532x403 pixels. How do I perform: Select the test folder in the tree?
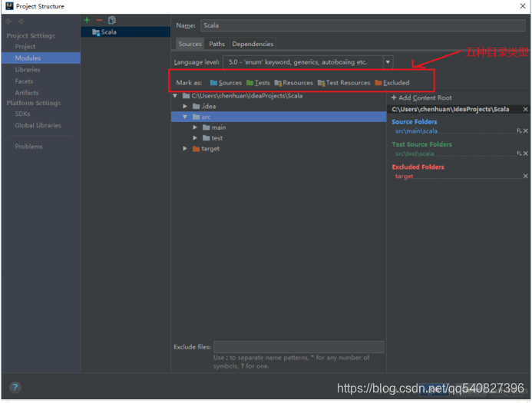coord(213,138)
